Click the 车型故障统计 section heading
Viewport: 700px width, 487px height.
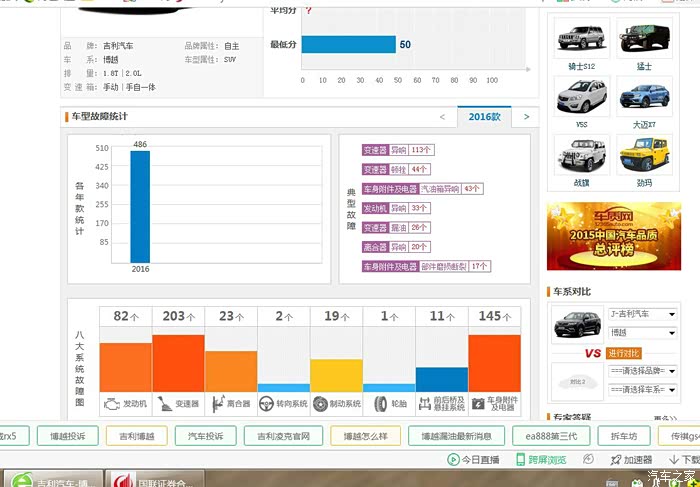[100, 117]
